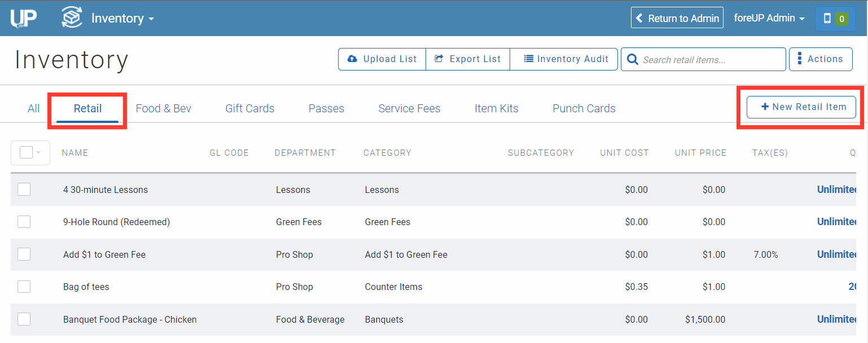This screenshot has height=343, width=868.
Task: Click the foreUP logo icon
Action: (x=23, y=18)
